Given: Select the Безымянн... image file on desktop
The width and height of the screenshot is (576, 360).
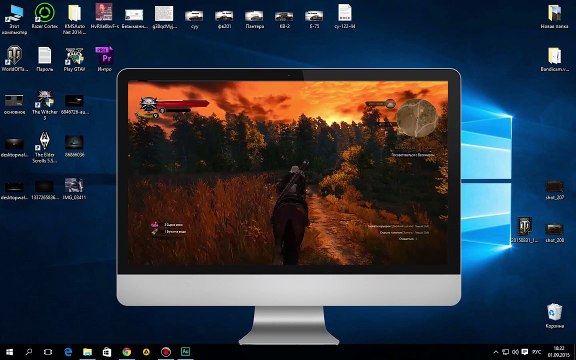Looking at the screenshot, I should point(134,19).
